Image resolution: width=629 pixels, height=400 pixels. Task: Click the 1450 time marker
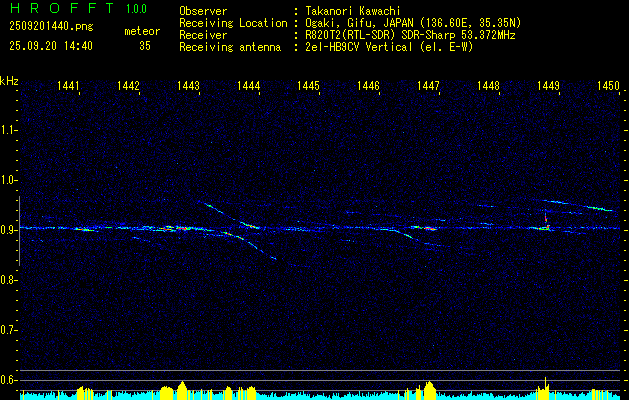point(608,85)
